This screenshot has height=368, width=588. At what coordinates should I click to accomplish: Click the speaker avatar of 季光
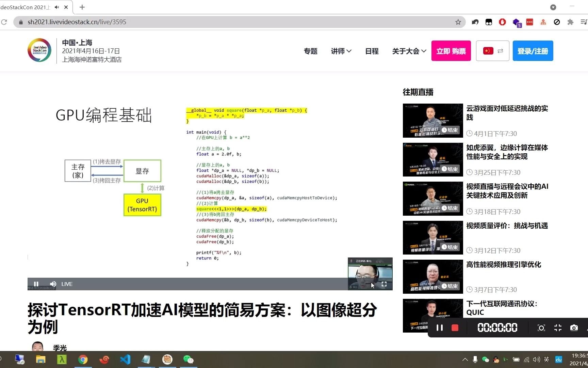click(x=37, y=346)
